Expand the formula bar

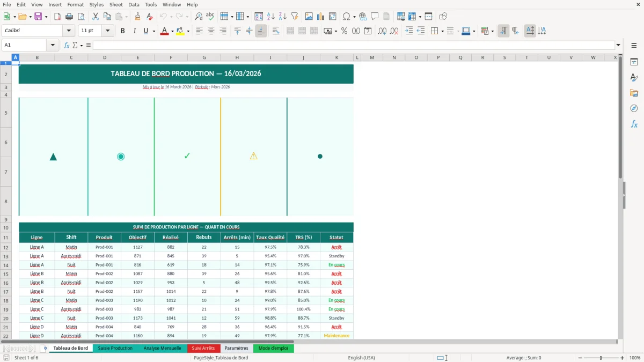[x=618, y=45]
